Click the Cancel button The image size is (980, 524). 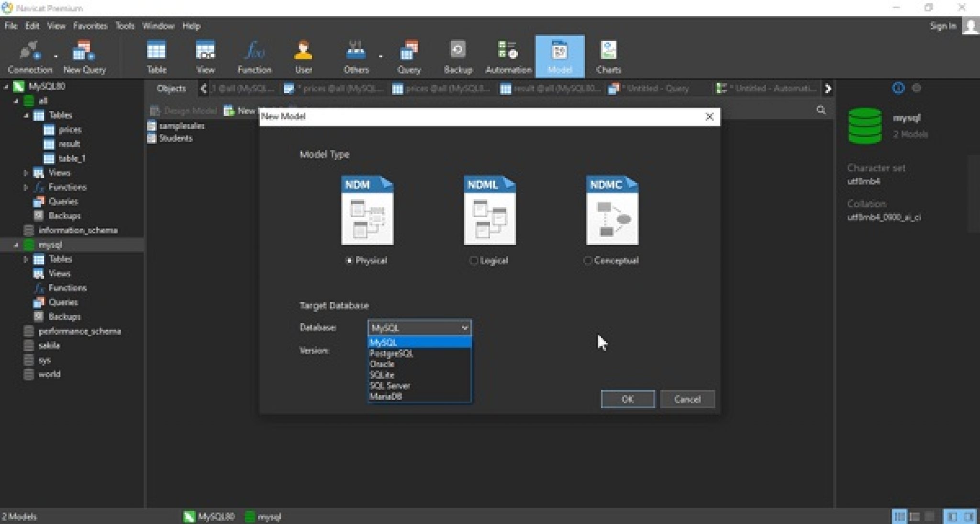tap(687, 399)
